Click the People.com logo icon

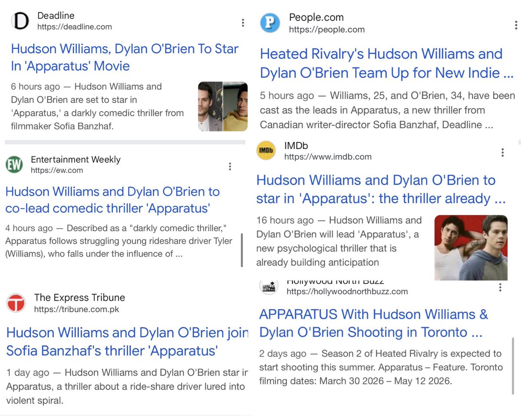(x=270, y=23)
